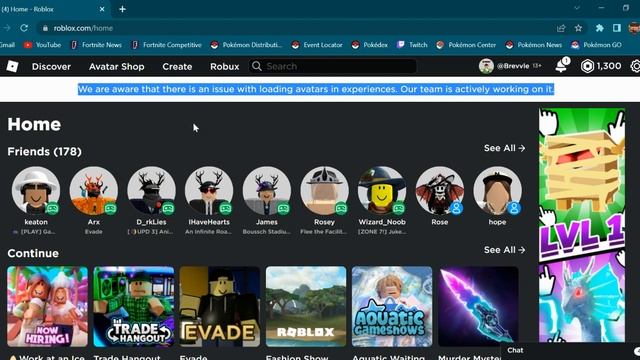Open the Avatar Shop menu

tap(117, 67)
